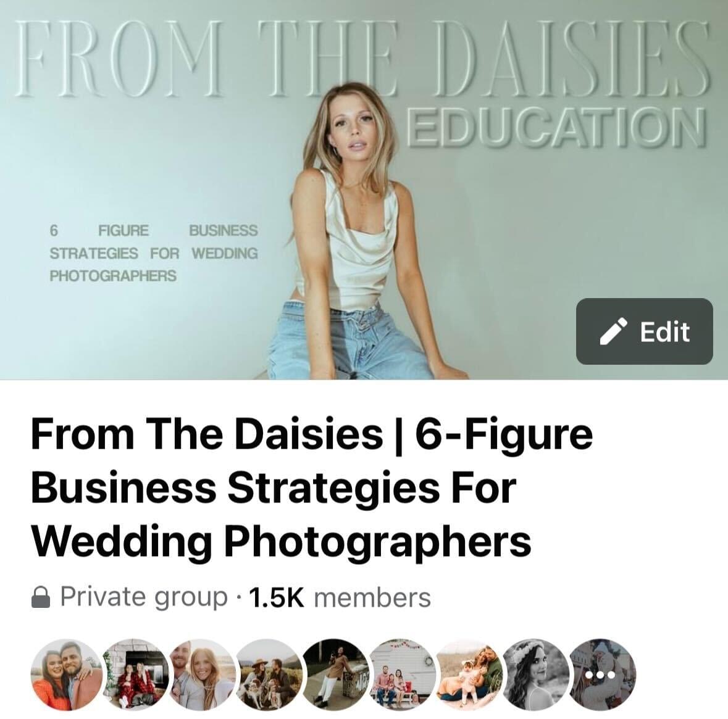728x719 pixels.
Task: Click the 1.5K member count number
Action: click(277, 597)
